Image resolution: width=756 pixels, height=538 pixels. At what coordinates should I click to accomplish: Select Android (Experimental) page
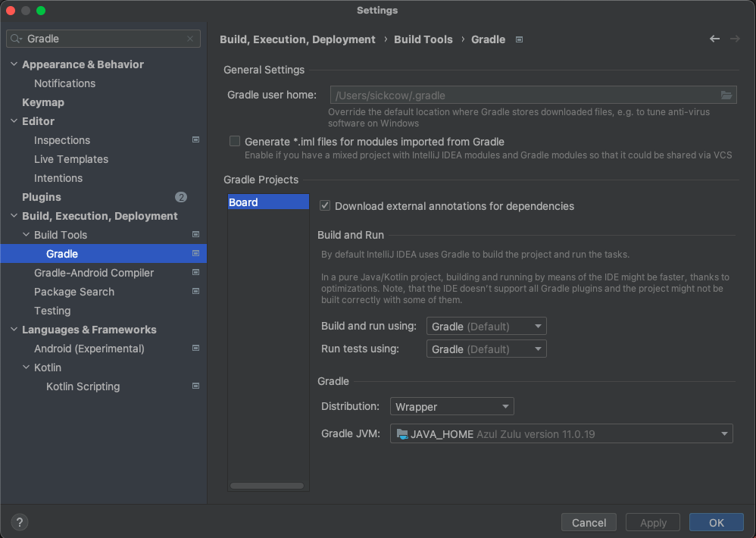click(89, 349)
